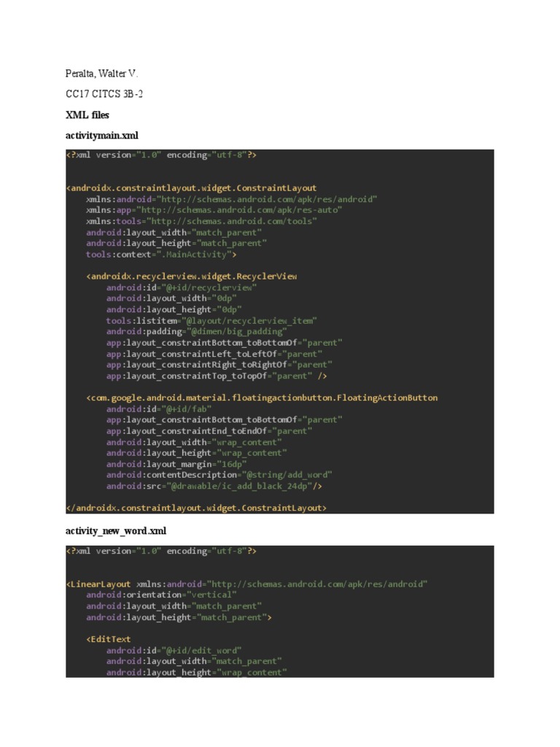The image size is (560, 747).
Task: Click the tools:context '.MainActivity' line
Action: (161, 255)
